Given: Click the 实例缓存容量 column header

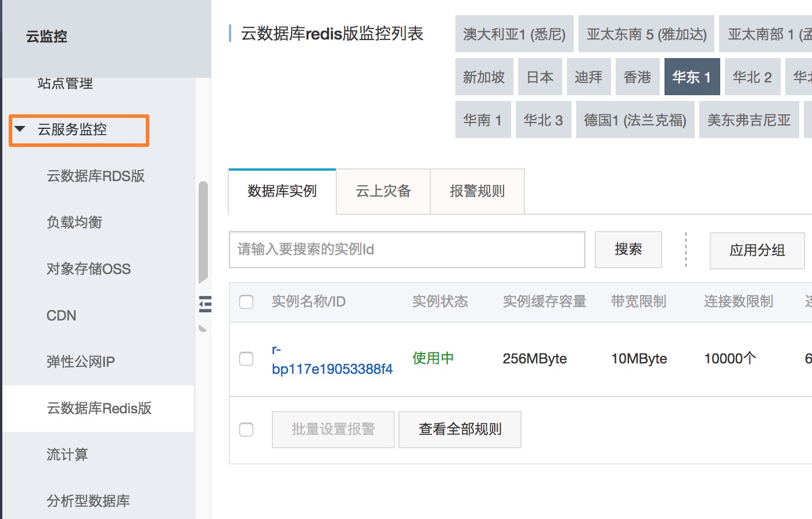Looking at the screenshot, I should coord(544,302).
